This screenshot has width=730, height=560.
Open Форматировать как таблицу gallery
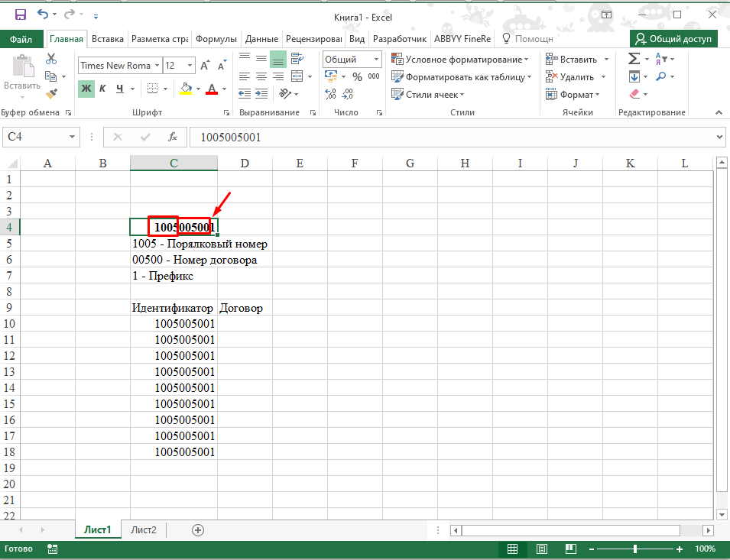point(462,77)
